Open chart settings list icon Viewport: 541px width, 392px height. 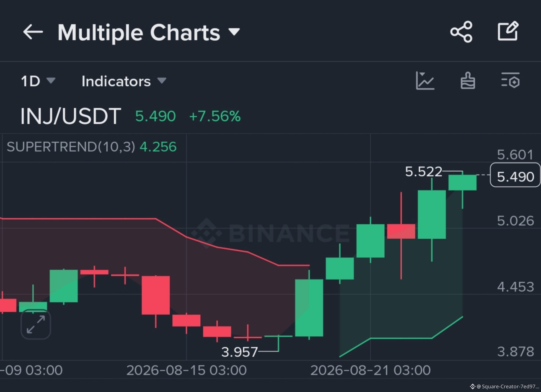[x=511, y=80]
